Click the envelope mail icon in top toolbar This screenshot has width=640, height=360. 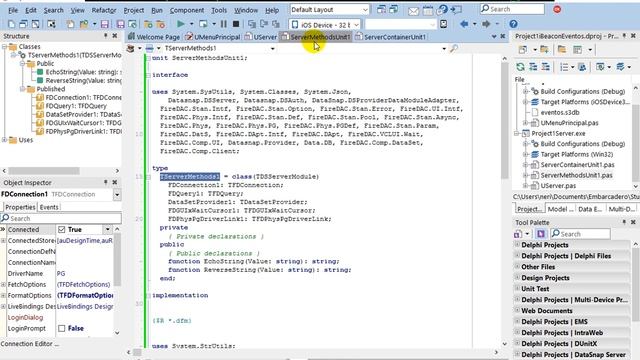pos(413,10)
